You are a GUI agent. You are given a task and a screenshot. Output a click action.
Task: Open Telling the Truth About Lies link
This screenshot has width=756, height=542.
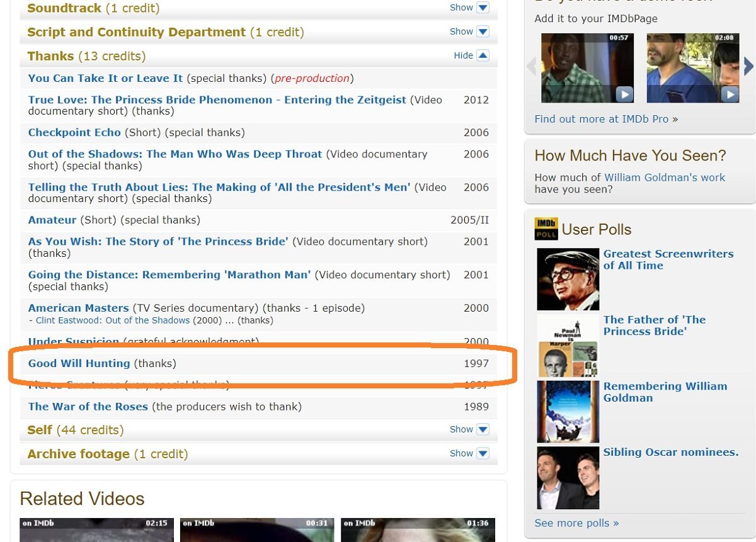pos(219,187)
